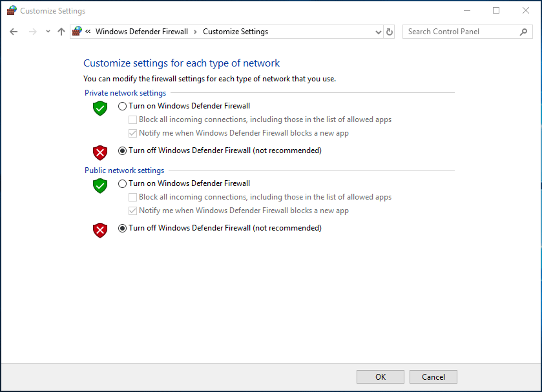Click the green shield in Public network settings
Screen dimensions: 542x392
pos(99,185)
